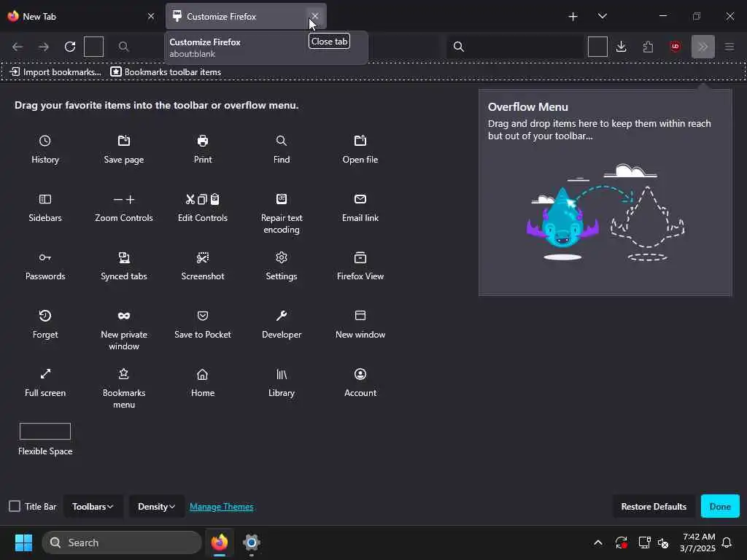Screen dimensions: 747x560
Task: Select the Bookmarks menu icon
Action: point(124,374)
